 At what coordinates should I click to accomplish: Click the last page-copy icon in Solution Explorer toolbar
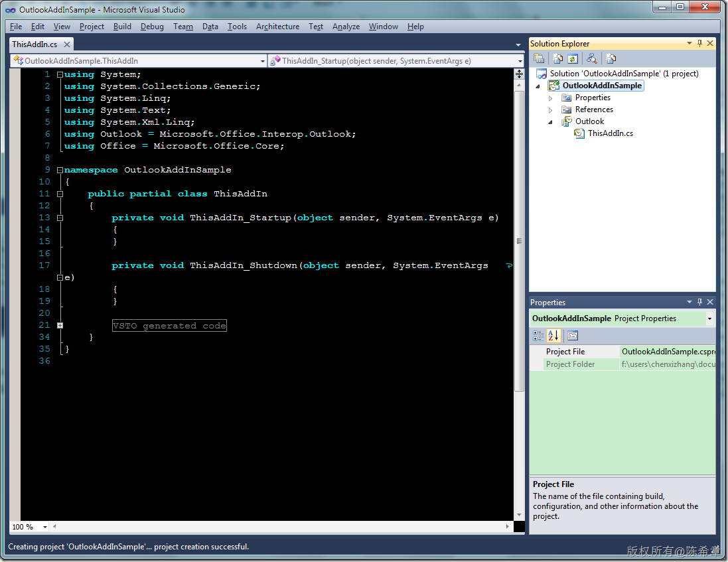611,58
